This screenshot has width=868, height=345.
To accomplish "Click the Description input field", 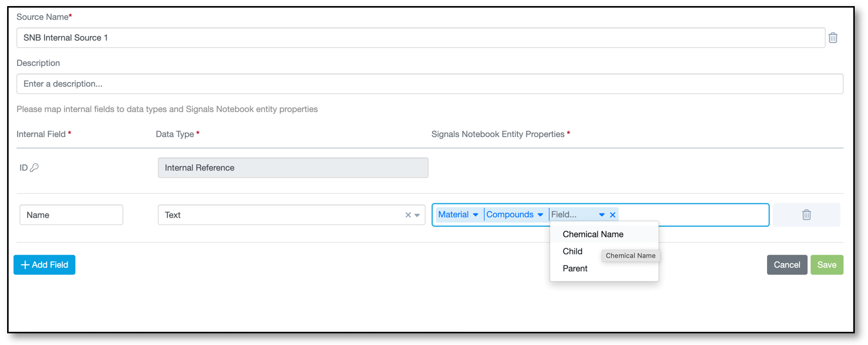I will tap(430, 84).
